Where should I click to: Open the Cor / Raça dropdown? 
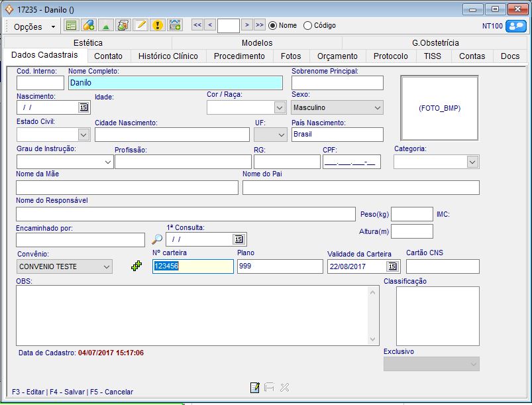280,107
